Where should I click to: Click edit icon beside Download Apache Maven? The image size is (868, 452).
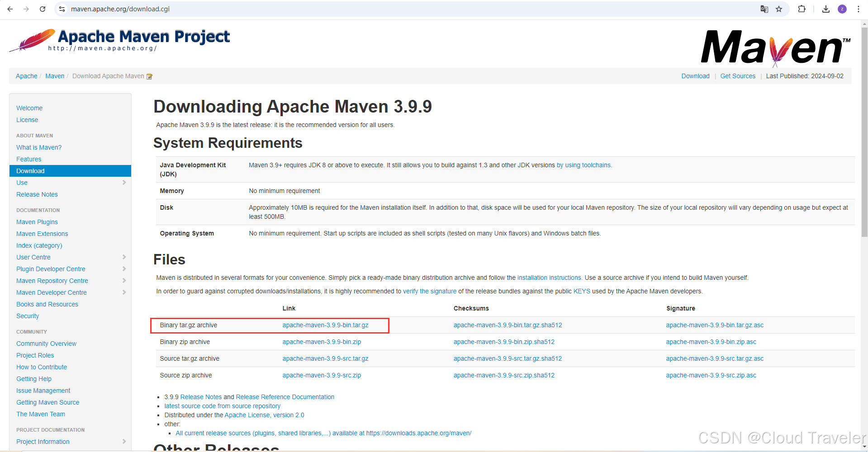pyautogui.click(x=149, y=76)
